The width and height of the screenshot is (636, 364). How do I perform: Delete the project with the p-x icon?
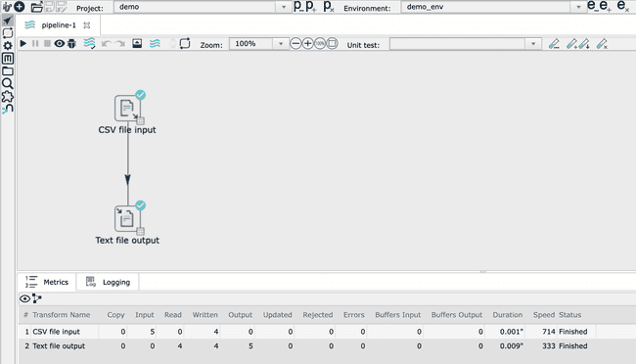329,6
